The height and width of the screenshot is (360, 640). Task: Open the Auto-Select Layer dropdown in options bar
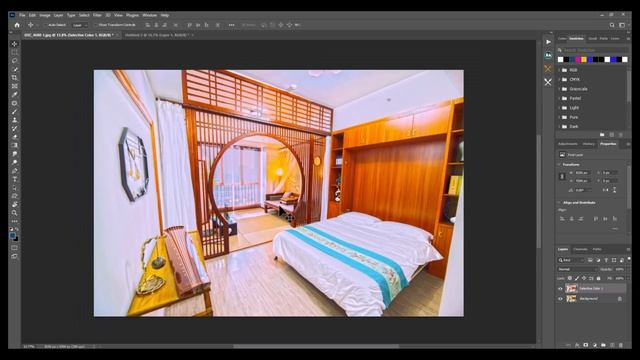80,25
